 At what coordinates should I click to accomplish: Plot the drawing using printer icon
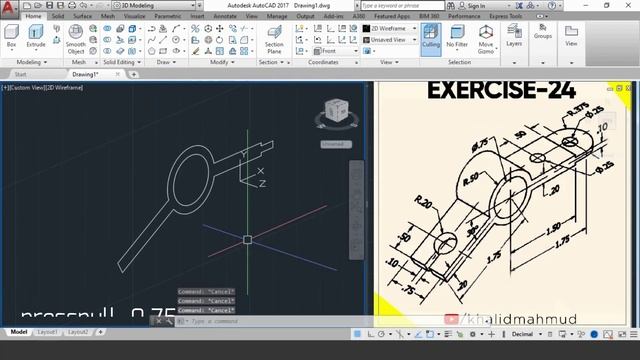pyautogui.click(x=72, y=6)
